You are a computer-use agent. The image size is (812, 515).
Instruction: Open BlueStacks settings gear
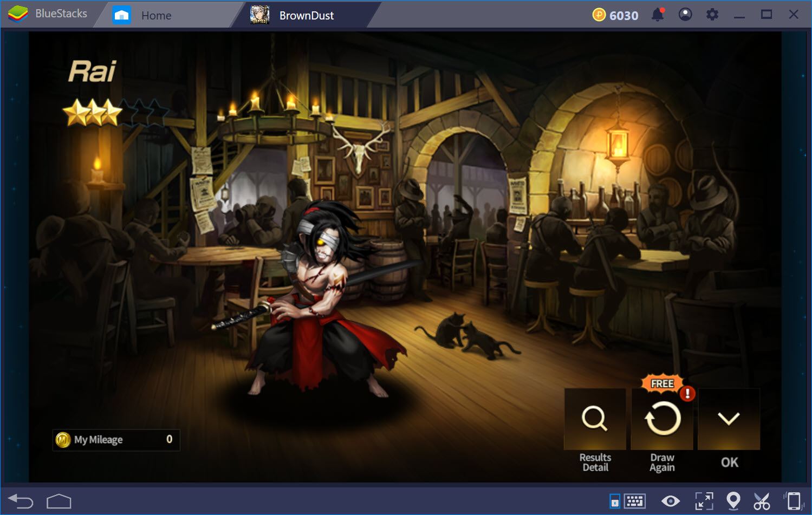tap(712, 15)
